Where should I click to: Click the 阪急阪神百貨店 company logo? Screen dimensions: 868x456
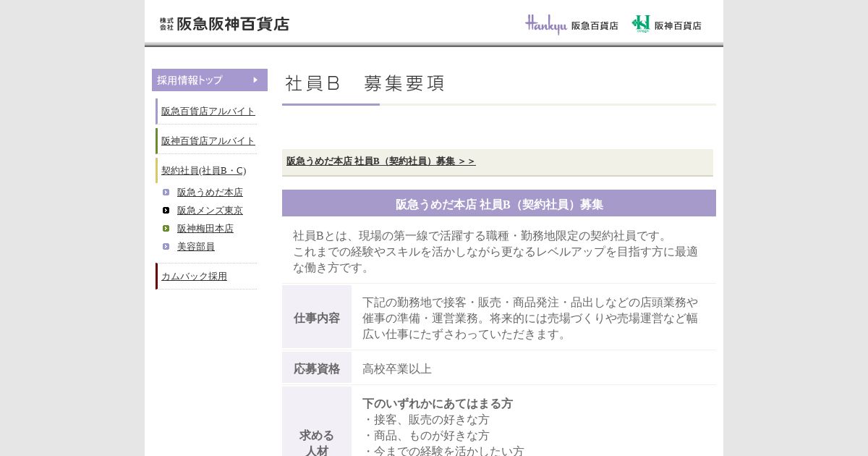pyautogui.click(x=224, y=24)
